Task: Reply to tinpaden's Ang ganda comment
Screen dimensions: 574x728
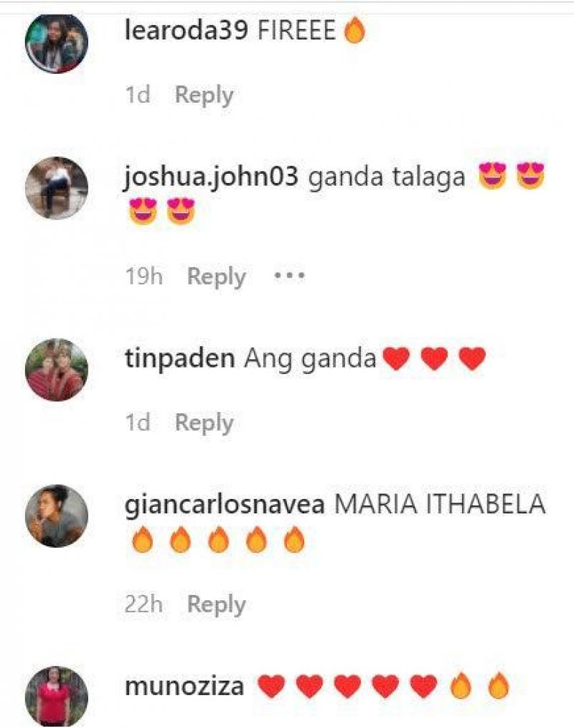Action: pos(204,423)
